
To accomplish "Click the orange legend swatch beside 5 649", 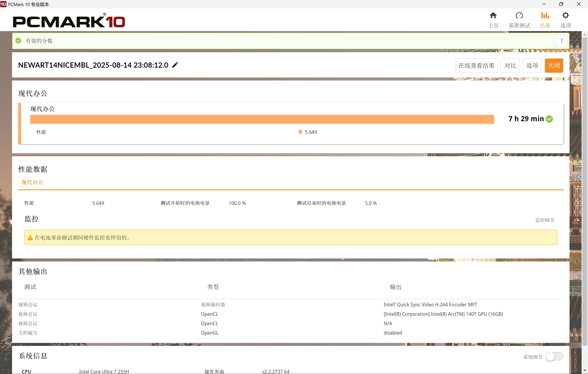I will tap(300, 132).
